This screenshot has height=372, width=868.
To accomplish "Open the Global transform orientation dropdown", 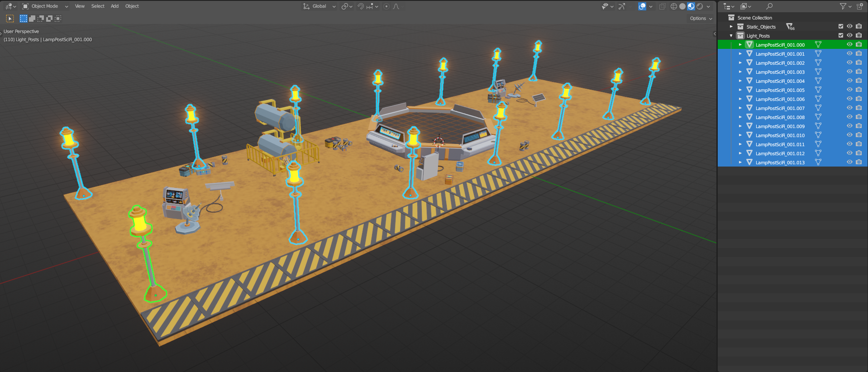I will pos(320,6).
